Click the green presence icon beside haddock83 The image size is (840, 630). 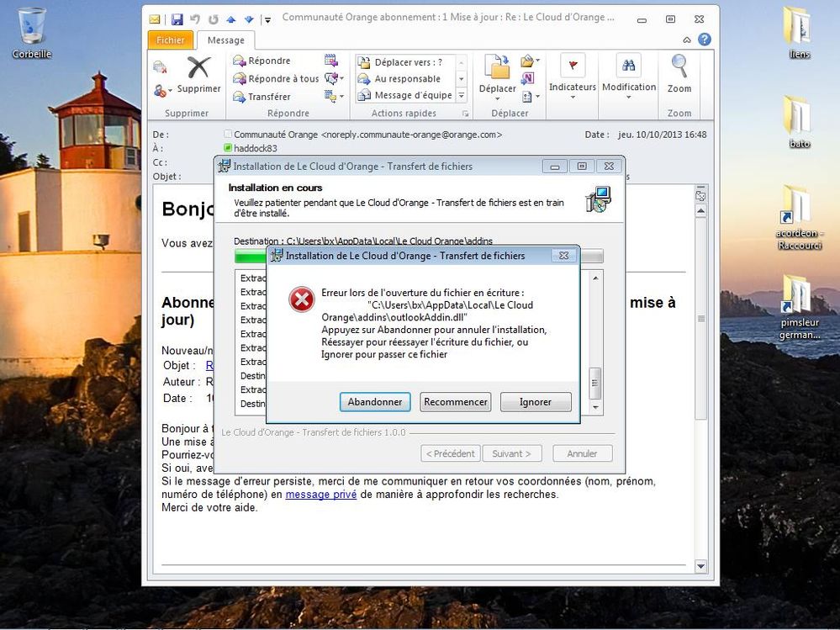[228, 147]
